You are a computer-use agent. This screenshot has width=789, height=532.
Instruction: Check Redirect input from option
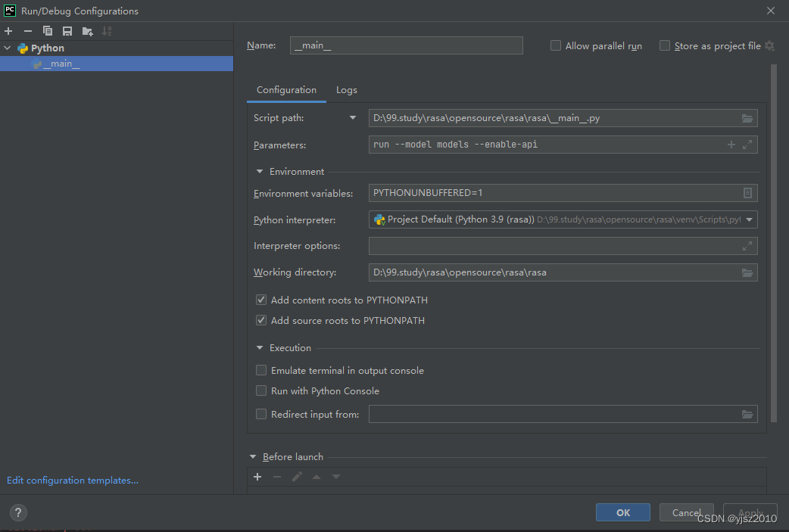261,415
